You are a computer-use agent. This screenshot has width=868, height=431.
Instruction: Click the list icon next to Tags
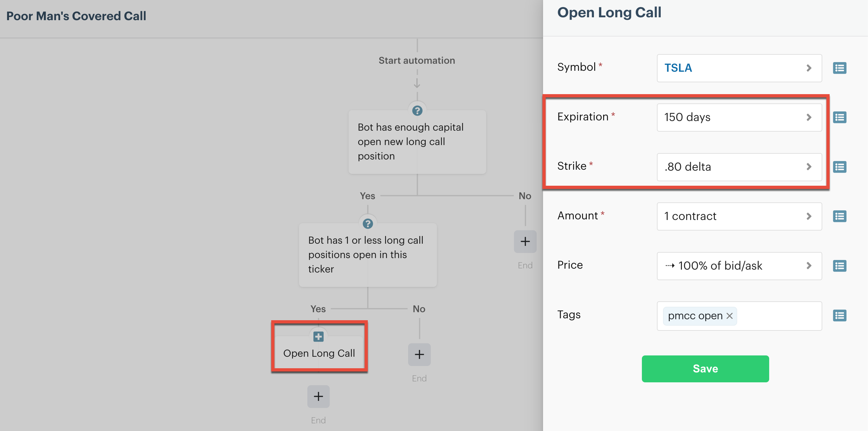pyautogui.click(x=839, y=316)
